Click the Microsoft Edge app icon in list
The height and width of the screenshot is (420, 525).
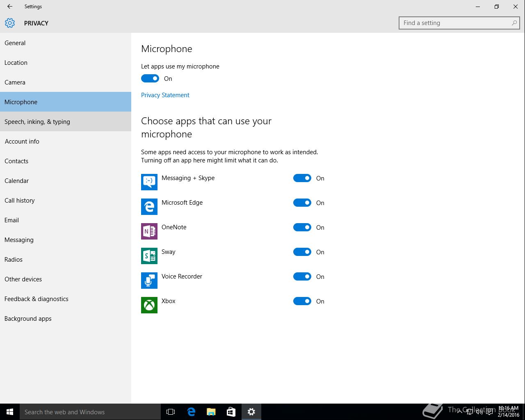pyautogui.click(x=149, y=207)
